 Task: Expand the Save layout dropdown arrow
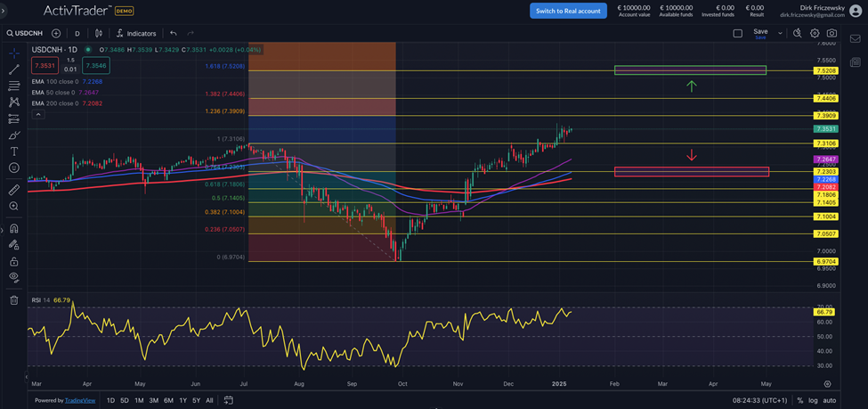[x=780, y=33]
